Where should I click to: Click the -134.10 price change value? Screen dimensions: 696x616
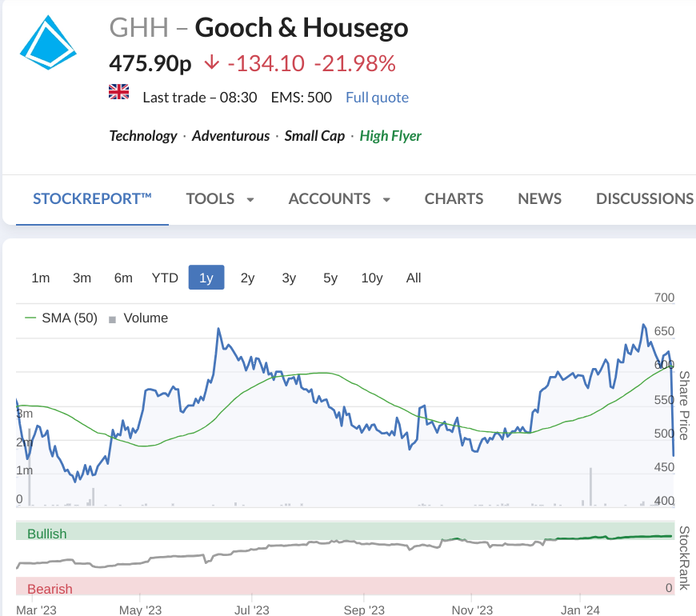pos(266,63)
